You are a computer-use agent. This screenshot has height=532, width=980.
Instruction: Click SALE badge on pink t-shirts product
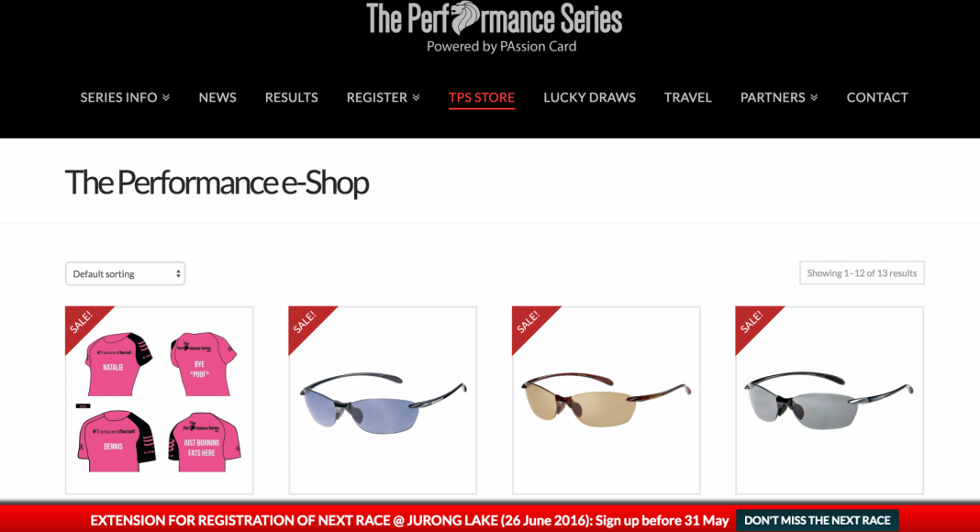84,324
